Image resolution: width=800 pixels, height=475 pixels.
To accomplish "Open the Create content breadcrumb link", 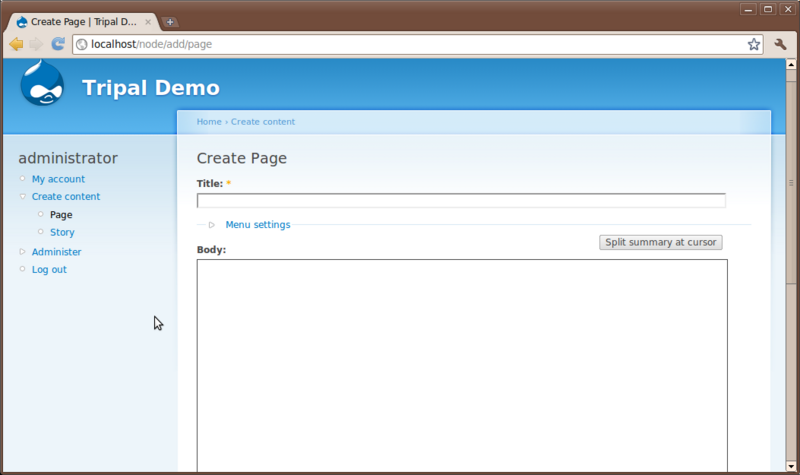I will 263,122.
